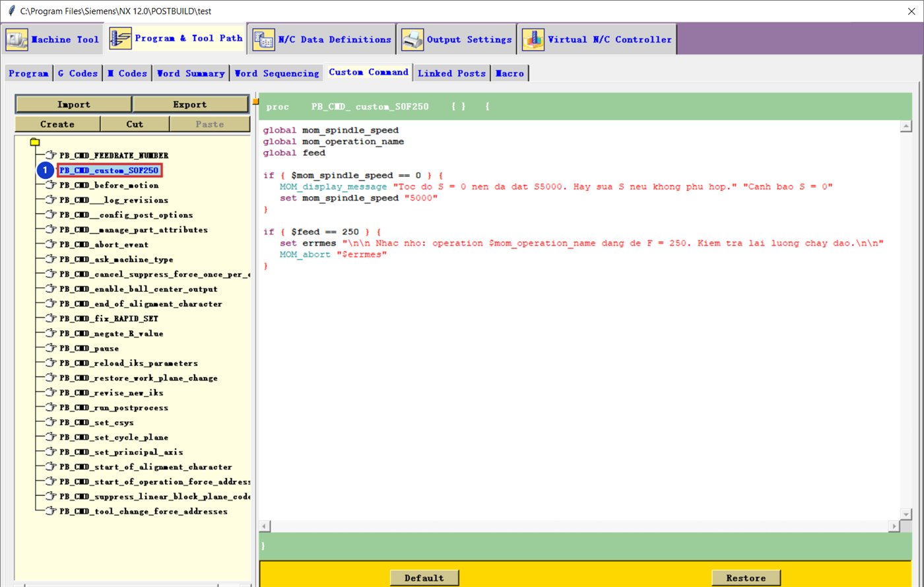Viewport: 924px width, 587px height.
Task: Open the M Codes tab
Action: coord(127,73)
